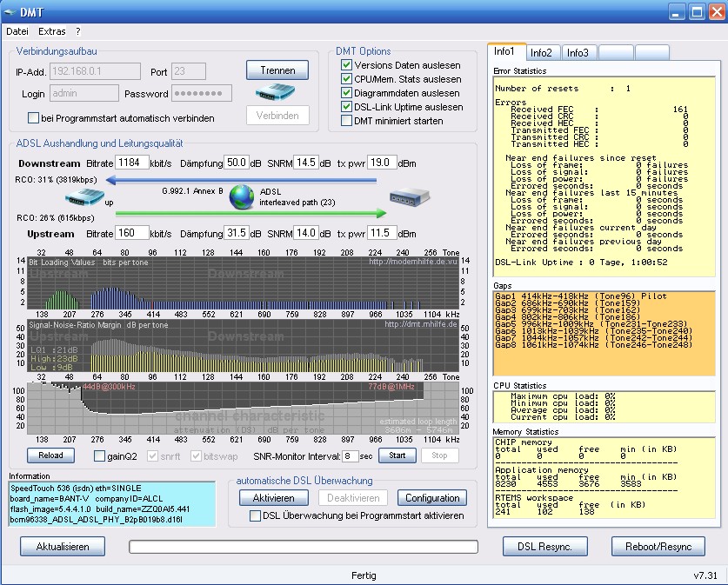
Task: Click the globe ADSL icon
Action: click(x=242, y=196)
